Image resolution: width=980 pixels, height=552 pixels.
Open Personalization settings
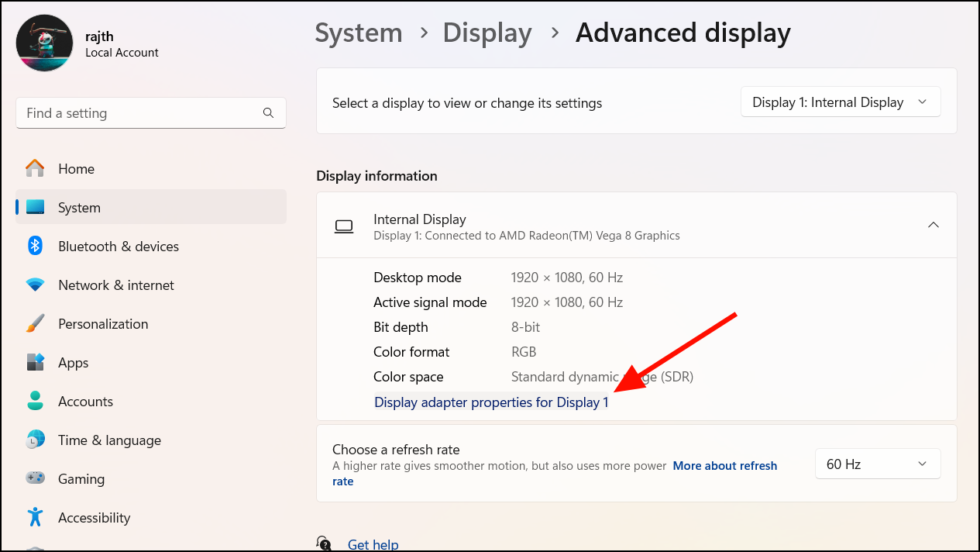pos(103,323)
